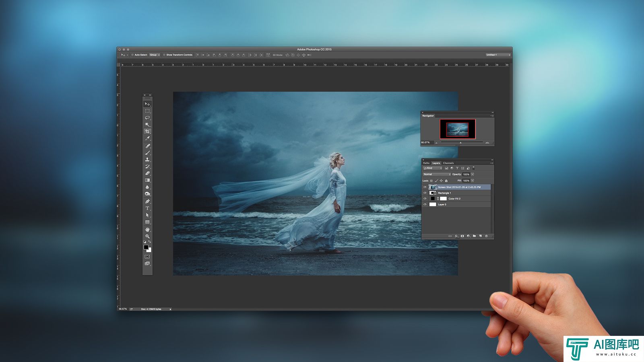Open the Layers panel menu

(x=492, y=163)
